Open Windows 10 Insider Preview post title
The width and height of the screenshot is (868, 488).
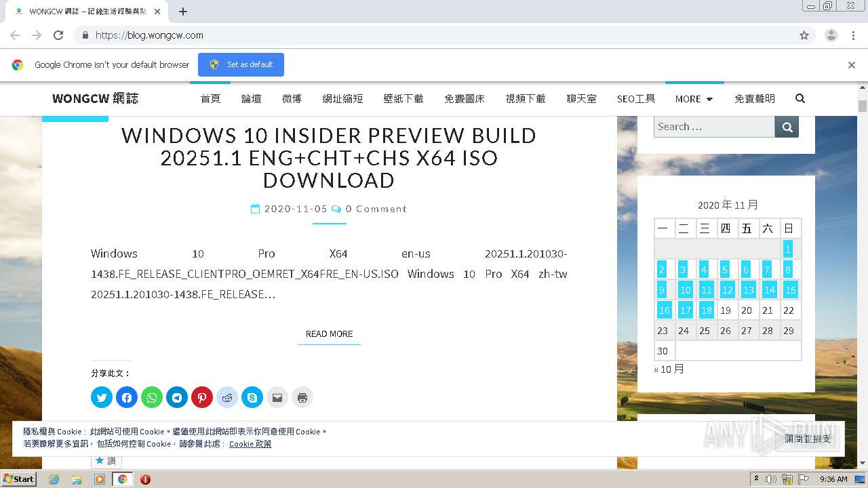pos(329,158)
